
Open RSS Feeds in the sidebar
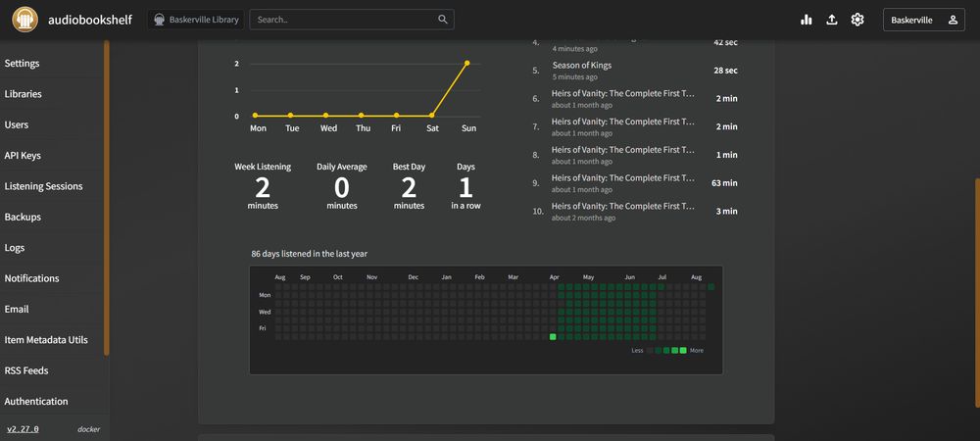pos(52,370)
